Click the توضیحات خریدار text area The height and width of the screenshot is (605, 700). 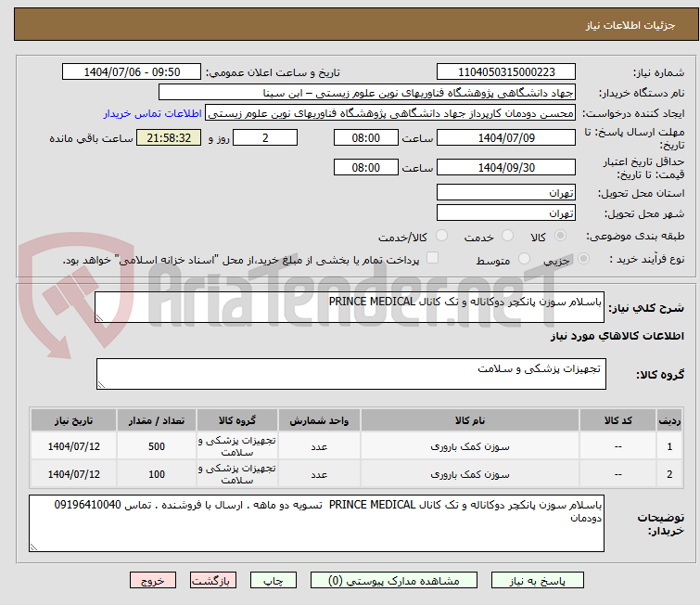tap(316, 522)
